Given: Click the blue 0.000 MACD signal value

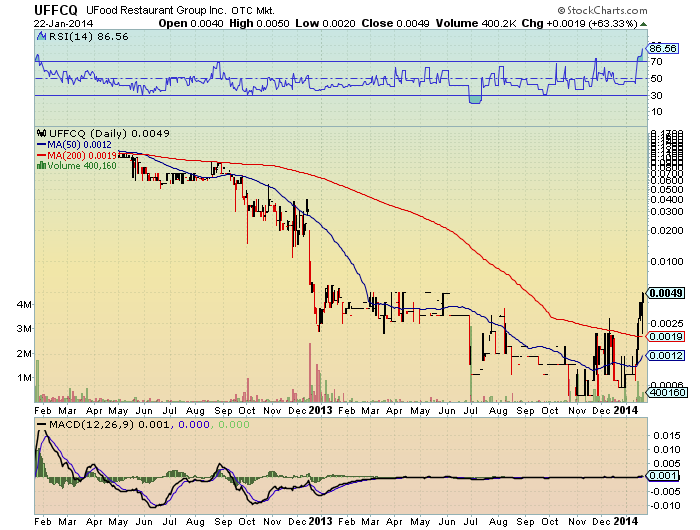Looking at the screenshot, I should click(194, 425).
